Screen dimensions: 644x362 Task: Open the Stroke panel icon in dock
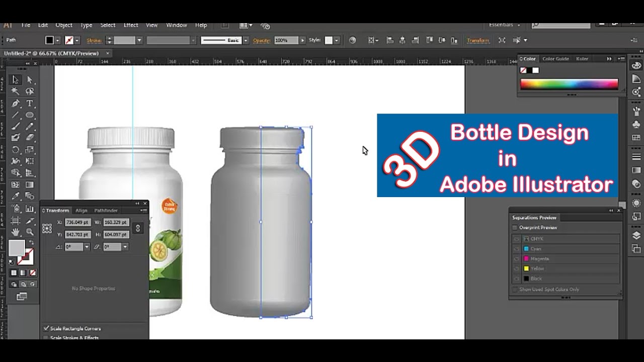(636, 157)
